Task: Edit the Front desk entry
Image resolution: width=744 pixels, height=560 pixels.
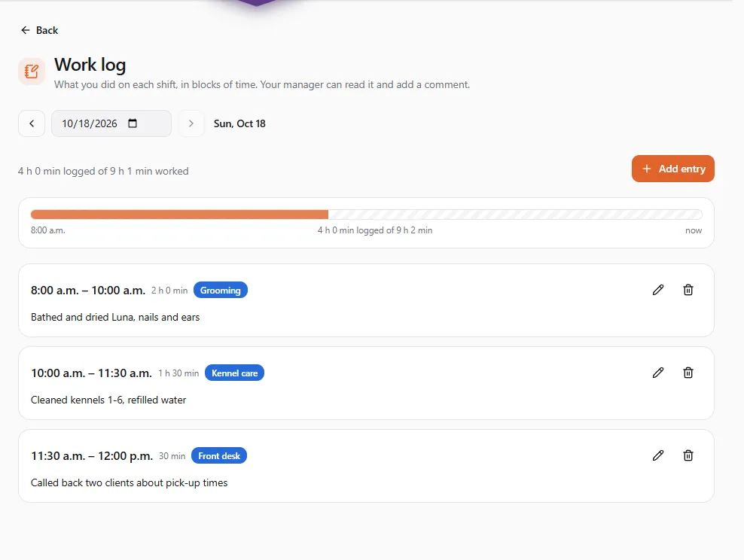Action: pos(658,455)
